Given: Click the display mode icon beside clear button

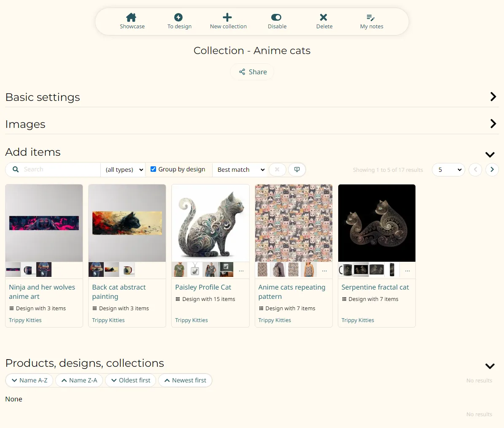Looking at the screenshot, I should pos(297,170).
